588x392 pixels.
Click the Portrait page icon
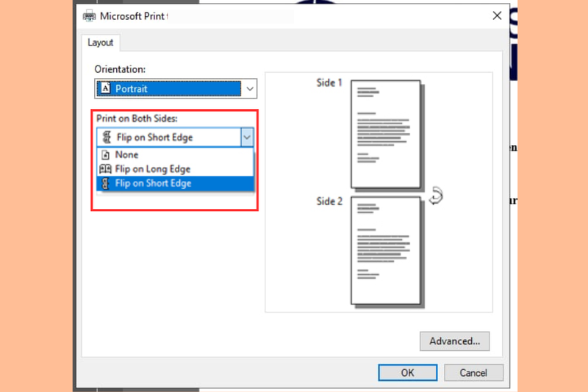106,88
